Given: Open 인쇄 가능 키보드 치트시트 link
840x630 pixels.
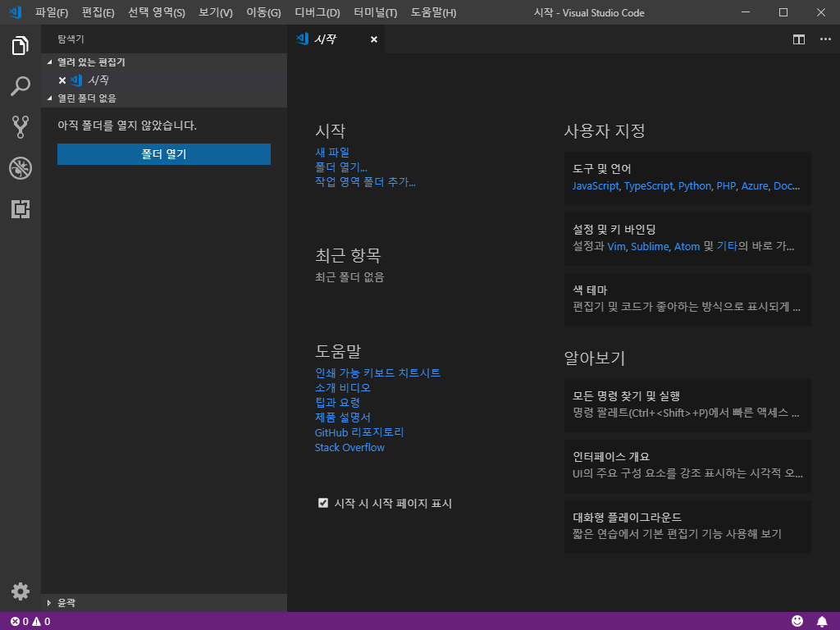Looking at the screenshot, I should (x=377, y=373).
